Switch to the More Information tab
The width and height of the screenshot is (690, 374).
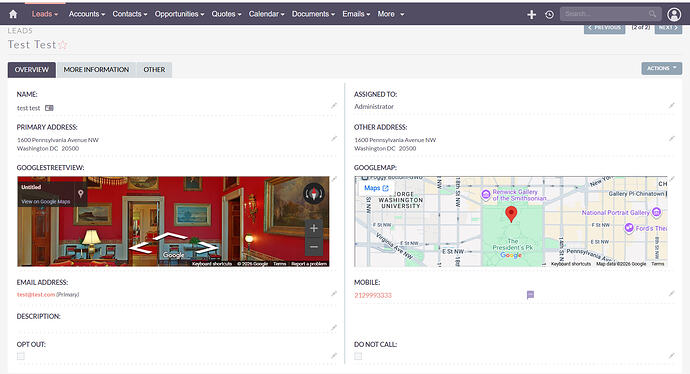(96, 70)
